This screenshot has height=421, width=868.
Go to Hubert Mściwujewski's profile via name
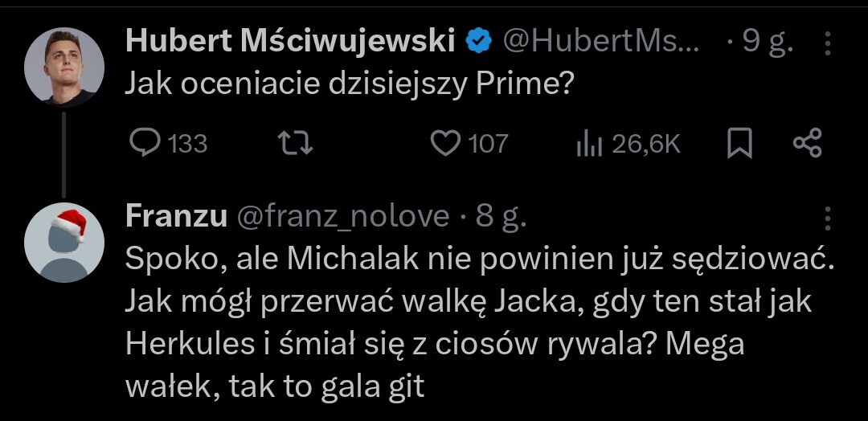tap(290, 42)
